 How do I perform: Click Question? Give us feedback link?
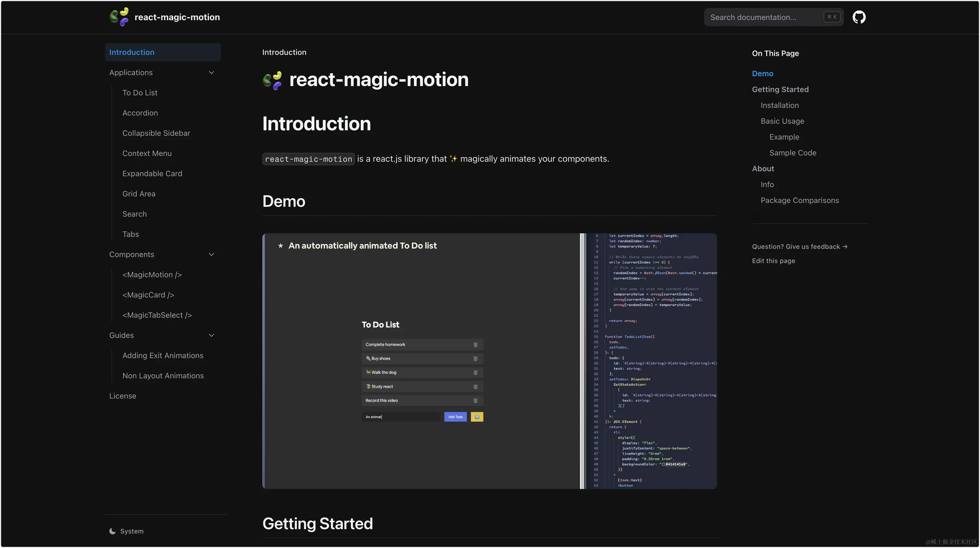(x=799, y=247)
